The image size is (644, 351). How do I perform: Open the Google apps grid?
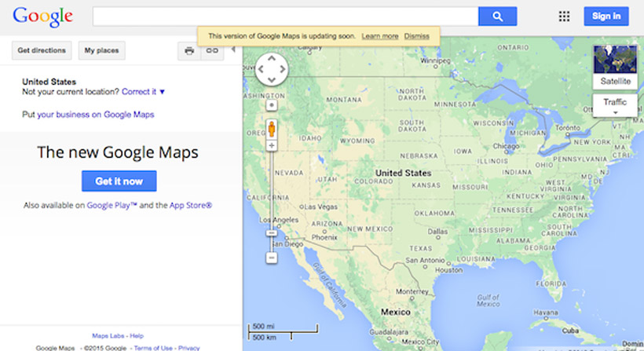click(564, 16)
